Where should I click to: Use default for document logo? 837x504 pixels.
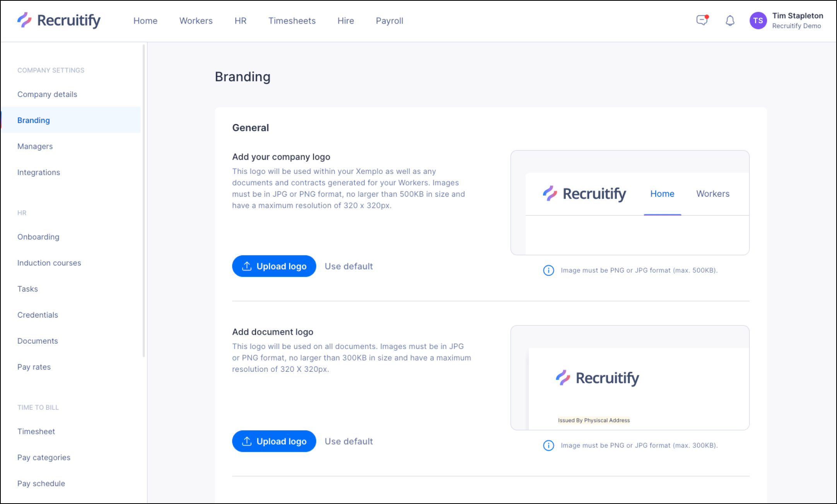(348, 441)
